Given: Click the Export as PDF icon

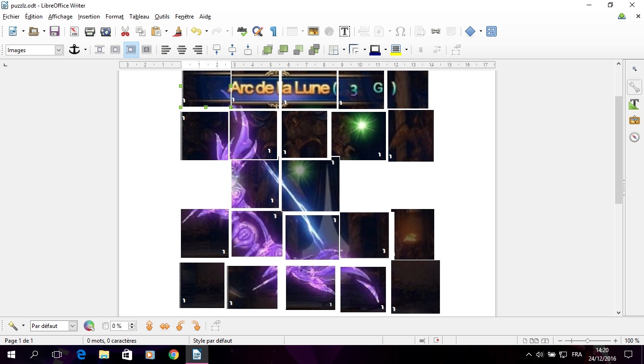Looking at the screenshot, I should click(74, 32).
